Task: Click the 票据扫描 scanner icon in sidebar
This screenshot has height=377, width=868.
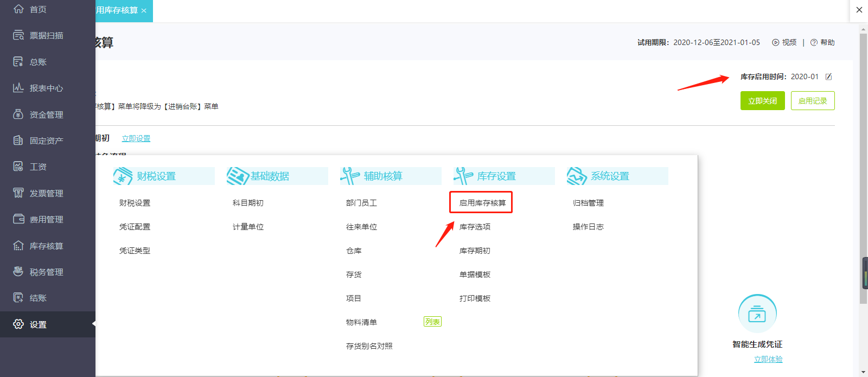Action: pos(18,35)
